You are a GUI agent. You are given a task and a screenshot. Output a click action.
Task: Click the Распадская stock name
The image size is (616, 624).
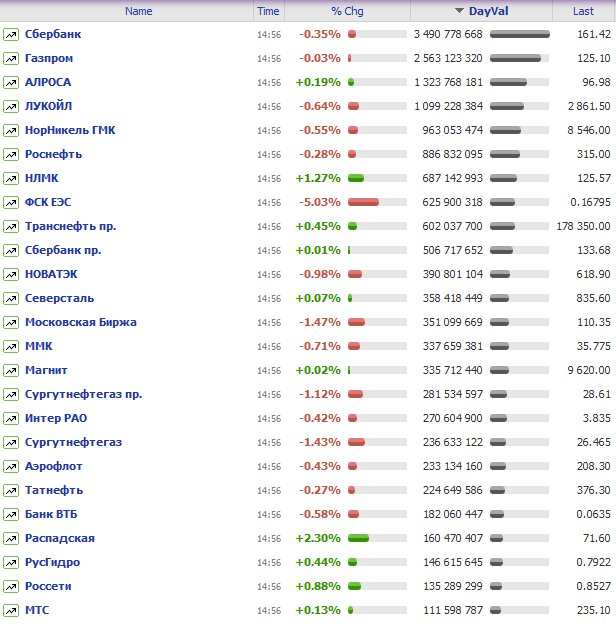(61, 538)
